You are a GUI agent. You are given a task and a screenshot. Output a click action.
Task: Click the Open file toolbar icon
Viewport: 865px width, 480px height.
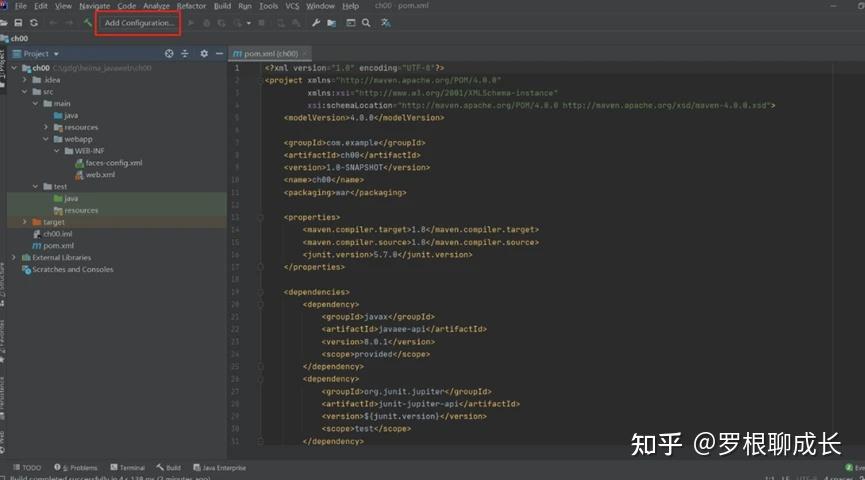3,23
